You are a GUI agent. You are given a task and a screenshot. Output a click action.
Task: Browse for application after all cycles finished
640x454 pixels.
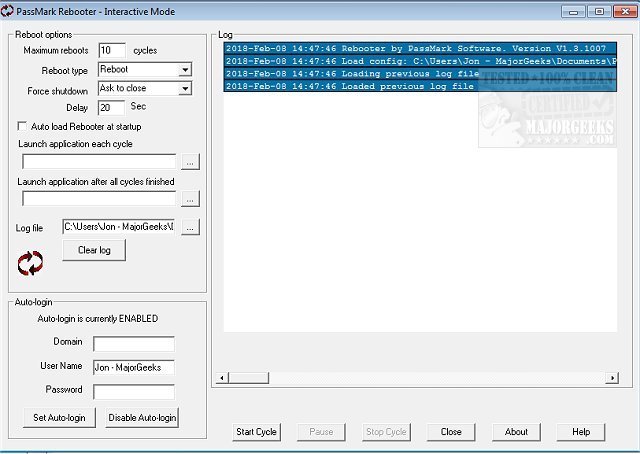click(x=190, y=199)
